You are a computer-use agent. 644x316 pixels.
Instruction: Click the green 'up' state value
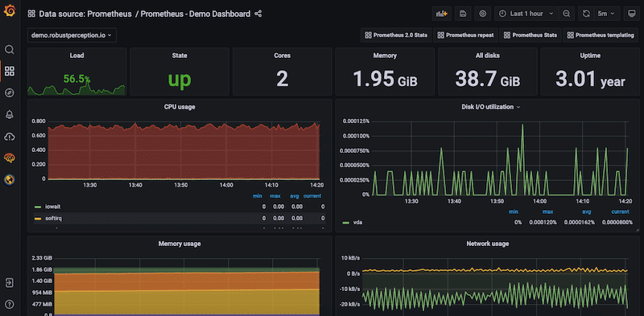(x=180, y=80)
